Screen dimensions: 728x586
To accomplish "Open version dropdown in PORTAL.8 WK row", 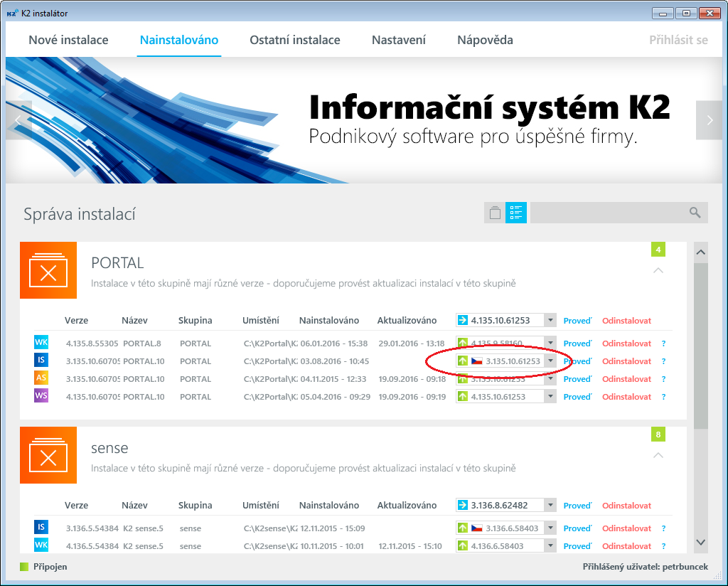I will pos(550,343).
